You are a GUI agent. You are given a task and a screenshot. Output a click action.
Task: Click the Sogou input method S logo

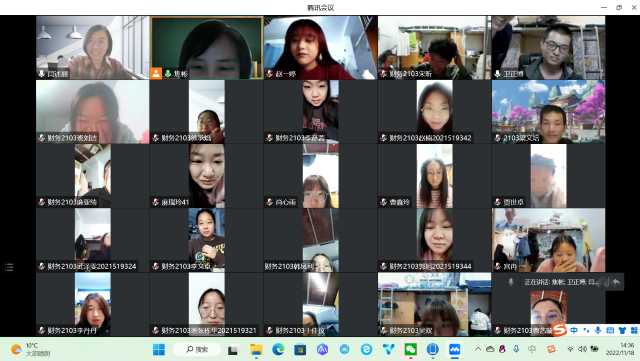560,329
